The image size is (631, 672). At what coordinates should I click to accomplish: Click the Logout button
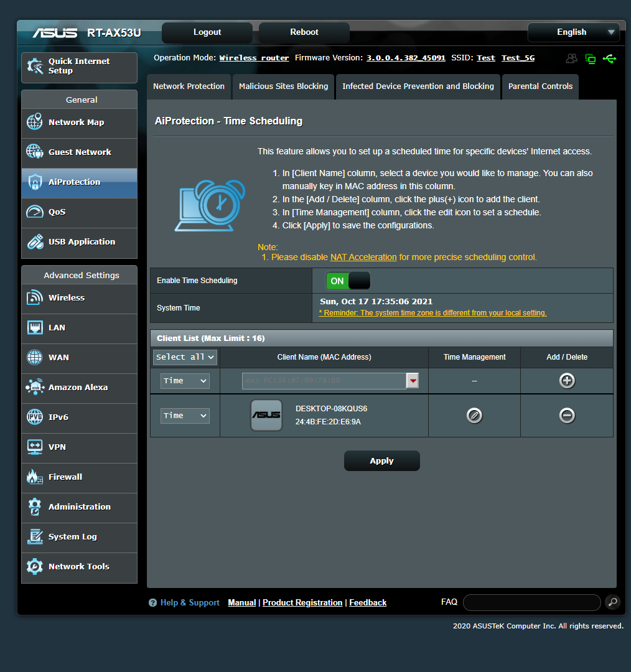click(x=207, y=32)
